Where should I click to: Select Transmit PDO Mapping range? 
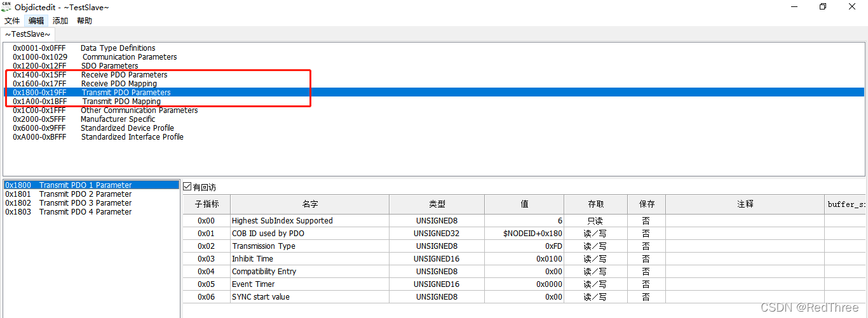433,102
